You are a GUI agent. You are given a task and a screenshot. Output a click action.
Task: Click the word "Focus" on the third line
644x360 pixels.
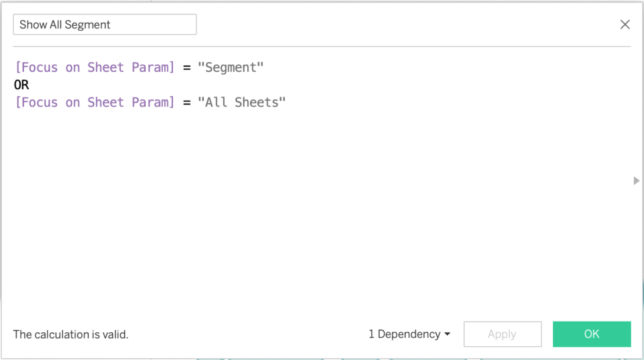(x=40, y=102)
